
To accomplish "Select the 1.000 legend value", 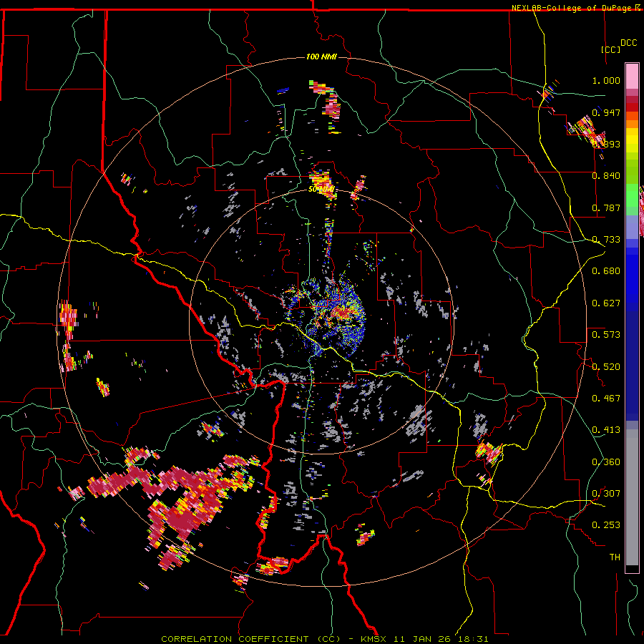I will point(606,80).
